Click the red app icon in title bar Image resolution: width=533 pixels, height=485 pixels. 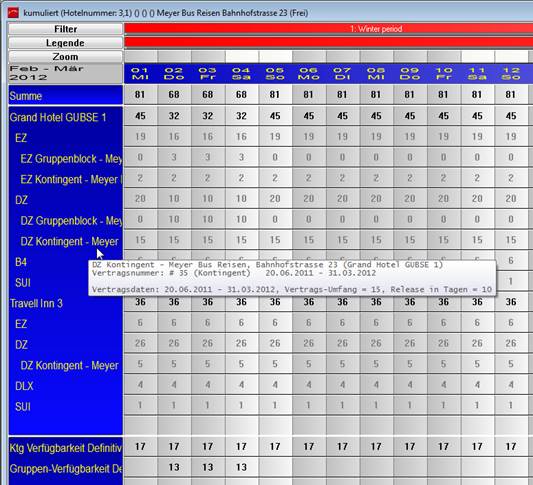pos(14,13)
